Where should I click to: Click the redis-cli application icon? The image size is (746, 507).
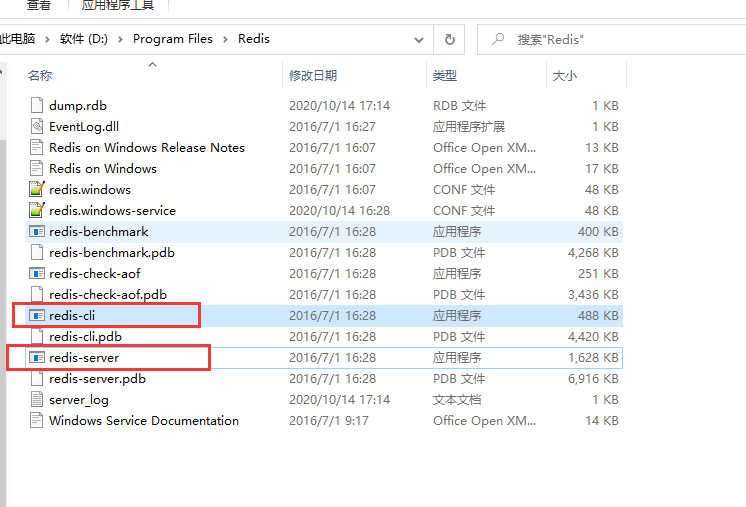pos(37,315)
